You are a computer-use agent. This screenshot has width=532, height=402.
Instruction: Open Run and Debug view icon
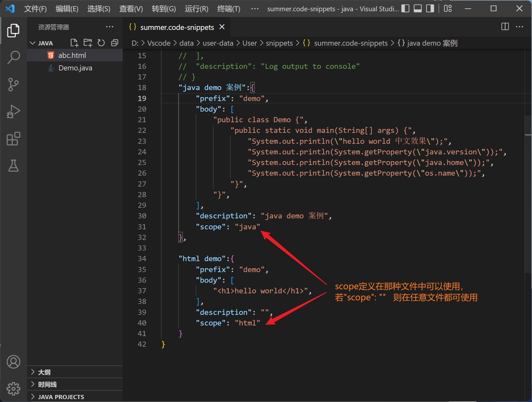click(x=13, y=112)
